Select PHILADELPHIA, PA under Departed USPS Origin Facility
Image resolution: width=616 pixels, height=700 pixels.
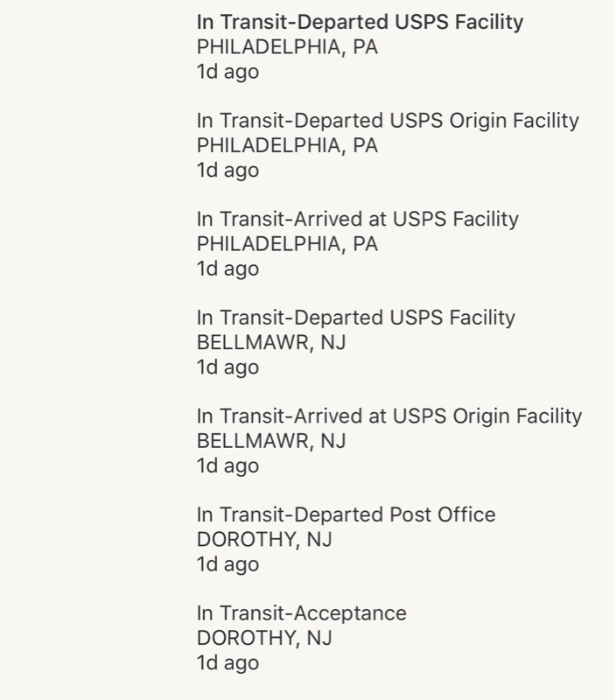(x=287, y=145)
